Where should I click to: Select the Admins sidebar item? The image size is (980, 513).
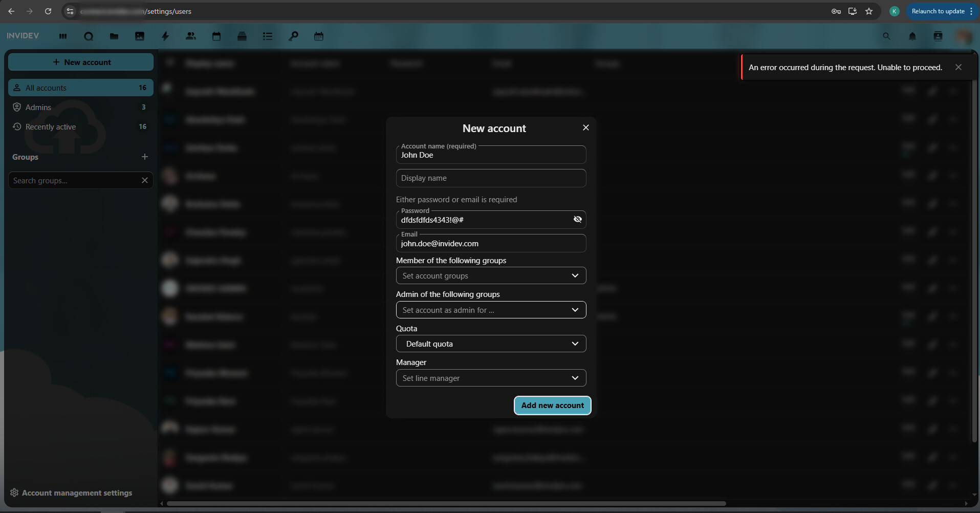point(38,108)
